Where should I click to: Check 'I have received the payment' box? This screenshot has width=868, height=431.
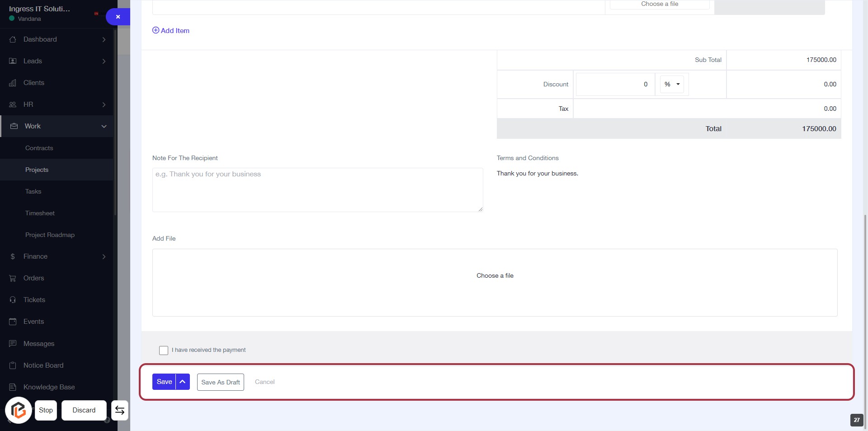tap(164, 350)
